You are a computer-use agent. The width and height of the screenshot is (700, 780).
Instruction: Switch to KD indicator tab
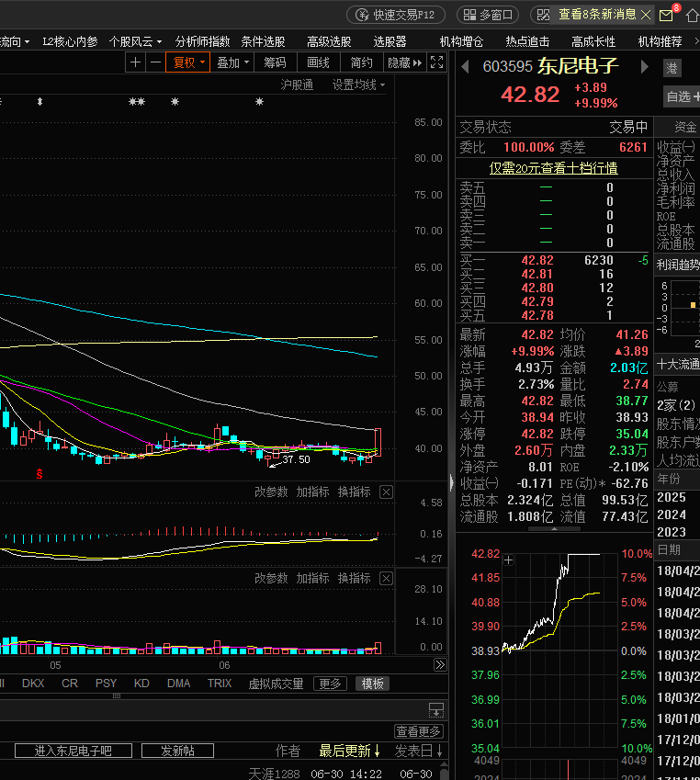pyautogui.click(x=141, y=684)
